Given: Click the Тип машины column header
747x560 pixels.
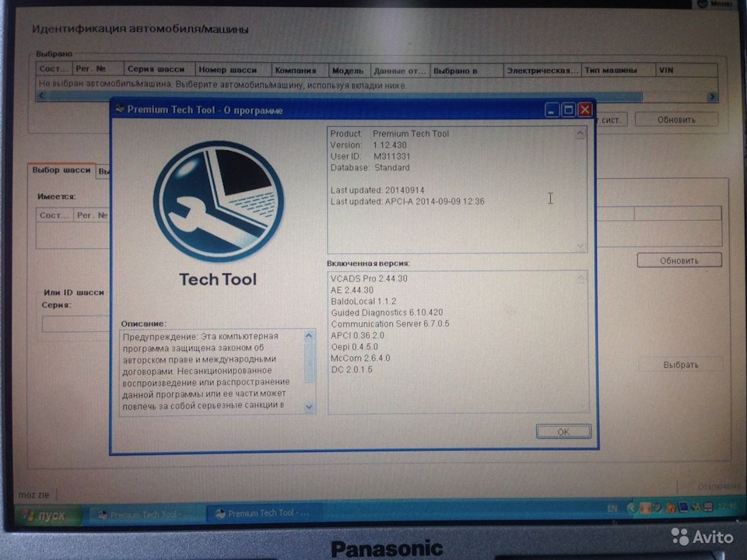Looking at the screenshot, I should 619,71.
